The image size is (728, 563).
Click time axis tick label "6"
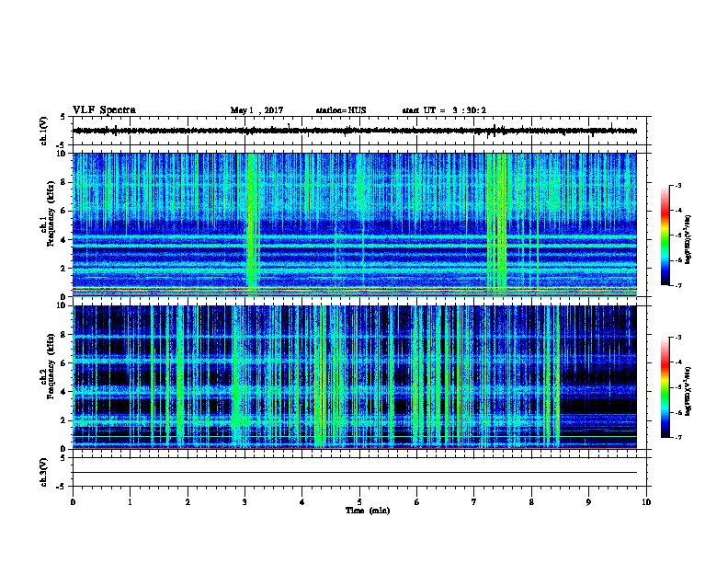416,501
